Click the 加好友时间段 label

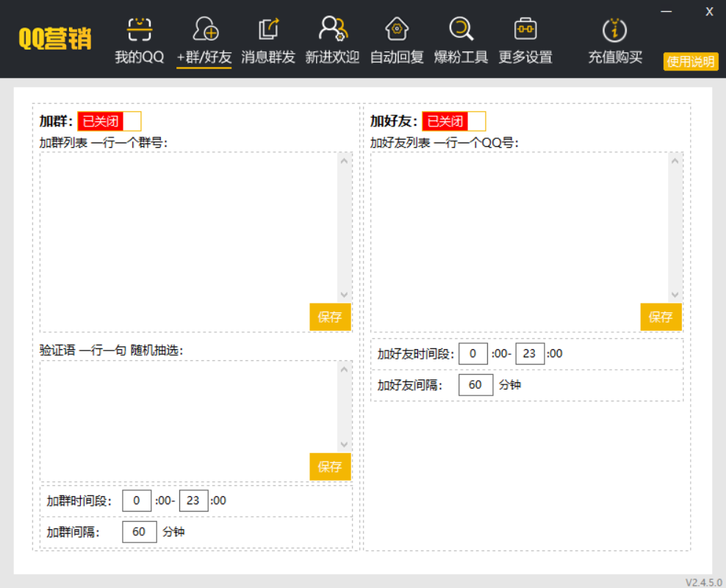[x=415, y=354]
